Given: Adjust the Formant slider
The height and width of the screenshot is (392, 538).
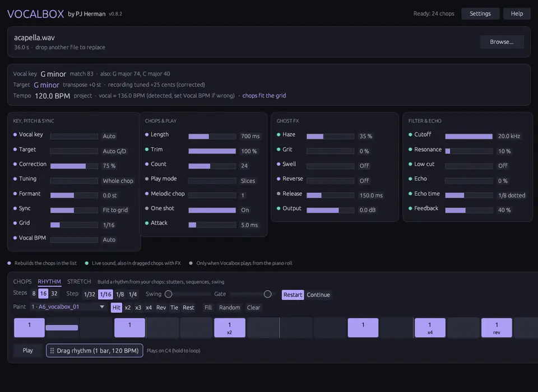Looking at the screenshot, I should [x=74, y=195].
